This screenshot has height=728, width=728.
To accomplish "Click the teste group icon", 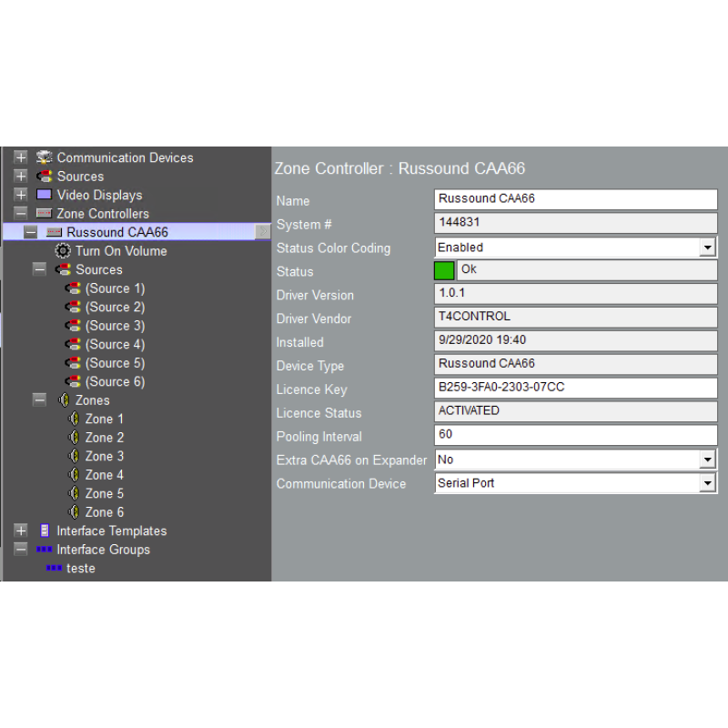I will [54, 568].
